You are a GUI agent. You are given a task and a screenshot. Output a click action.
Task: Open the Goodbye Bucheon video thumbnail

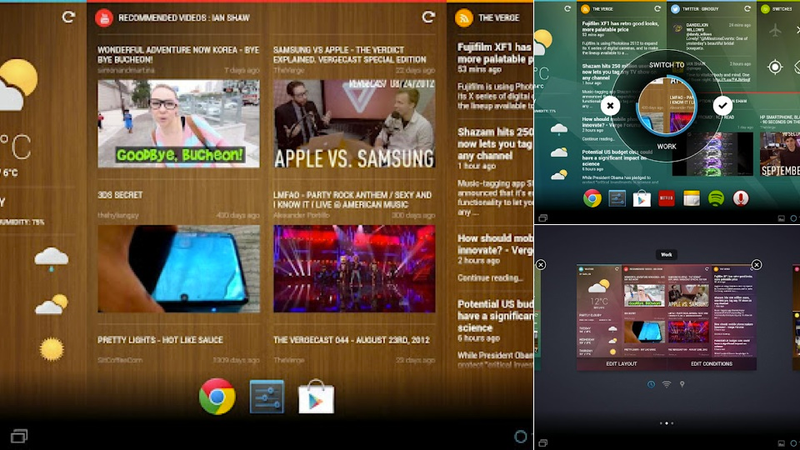point(179,123)
